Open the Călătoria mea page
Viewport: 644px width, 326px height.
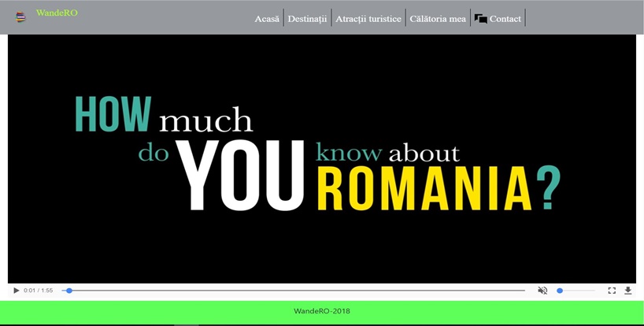click(x=438, y=19)
